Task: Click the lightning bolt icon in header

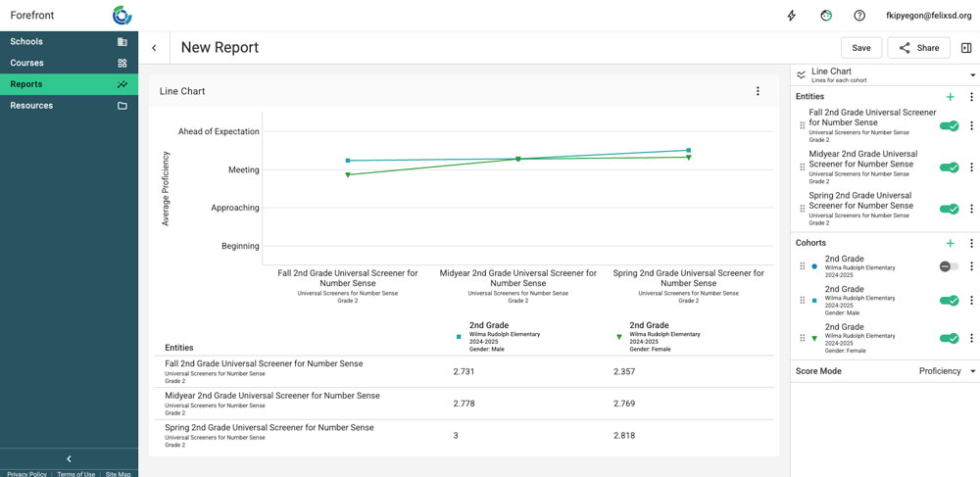Action: coord(792,16)
